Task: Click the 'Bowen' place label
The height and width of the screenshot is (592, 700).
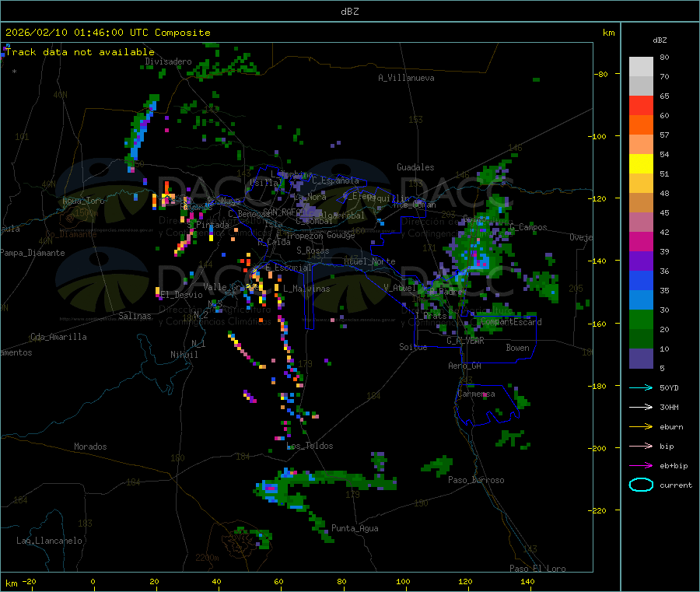Action: (x=517, y=347)
